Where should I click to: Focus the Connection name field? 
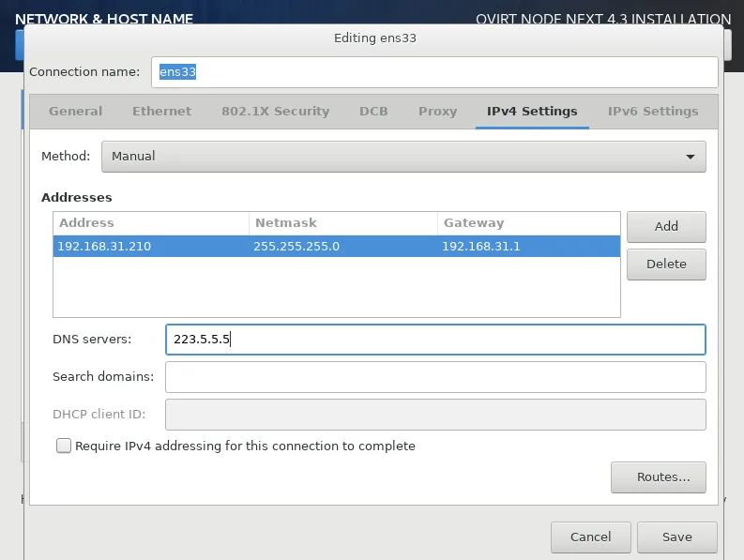point(434,72)
